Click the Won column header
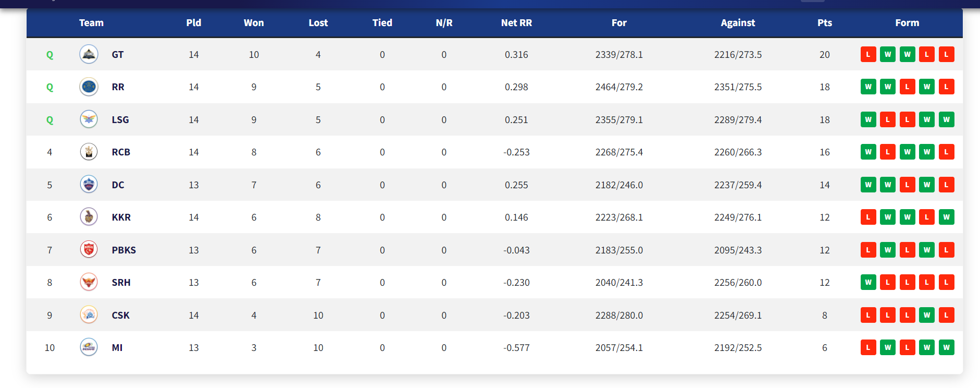This screenshot has height=388, width=980. (x=254, y=22)
